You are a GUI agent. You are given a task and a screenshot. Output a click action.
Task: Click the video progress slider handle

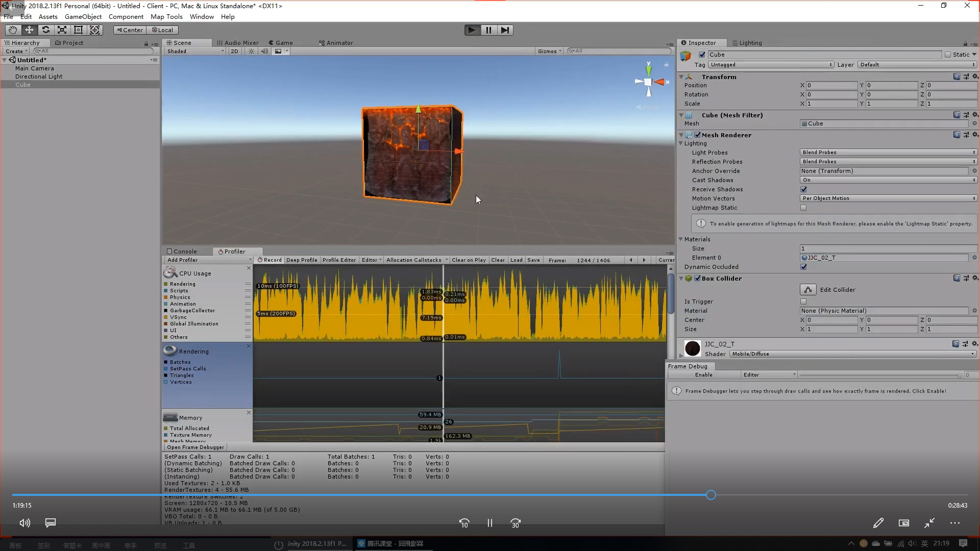(x=710, y=495)
